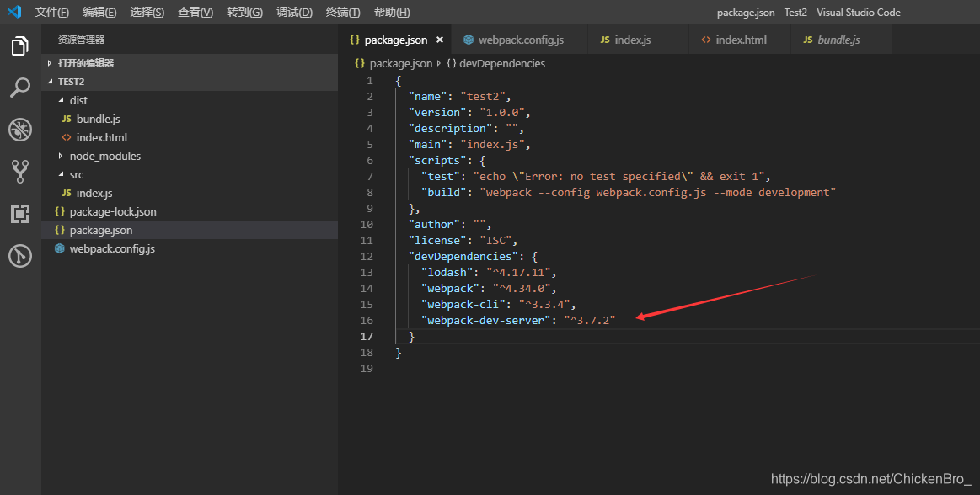Click line number 8 in the gutter

370,192
